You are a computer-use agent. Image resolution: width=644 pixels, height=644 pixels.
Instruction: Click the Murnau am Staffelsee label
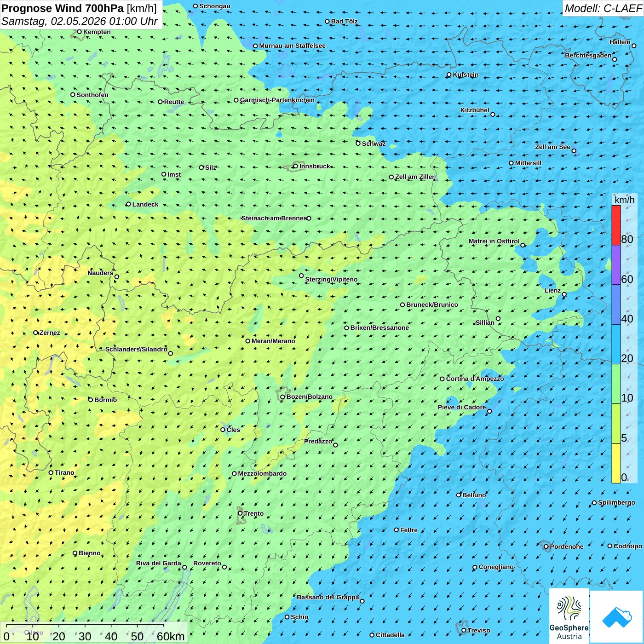(x=292, y=46)
